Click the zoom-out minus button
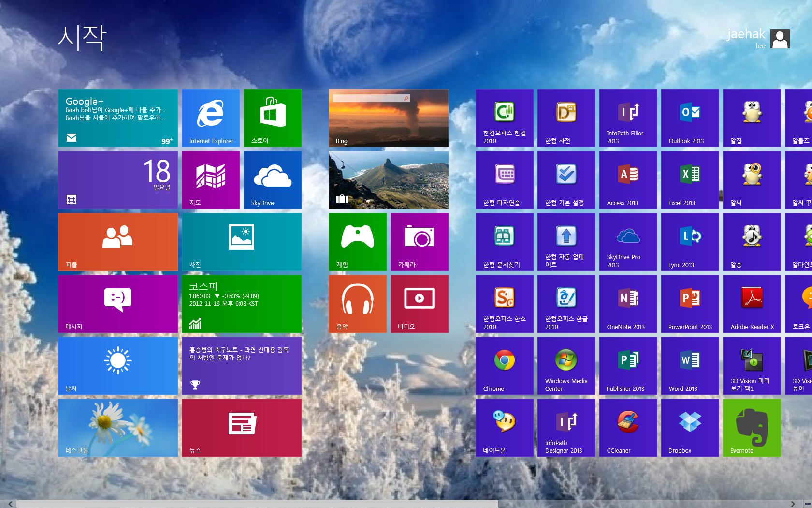The width and height of the screenshot is (812, 508). (x=808, y=504)
